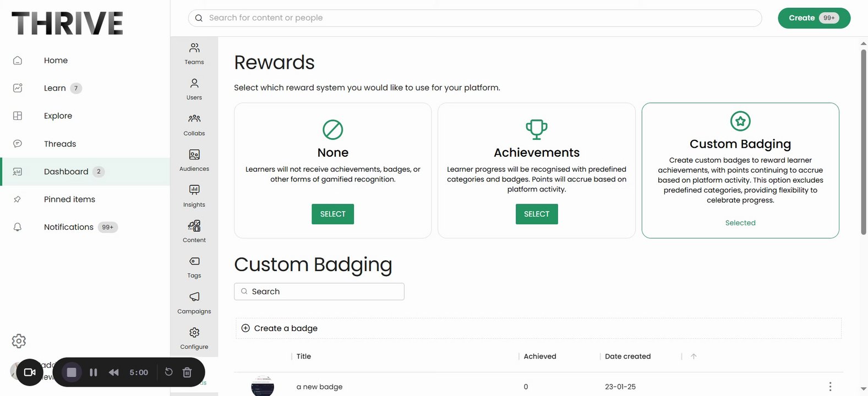Select the None reward system
This screenshot has height=396, width=868.
pos(332,214)
